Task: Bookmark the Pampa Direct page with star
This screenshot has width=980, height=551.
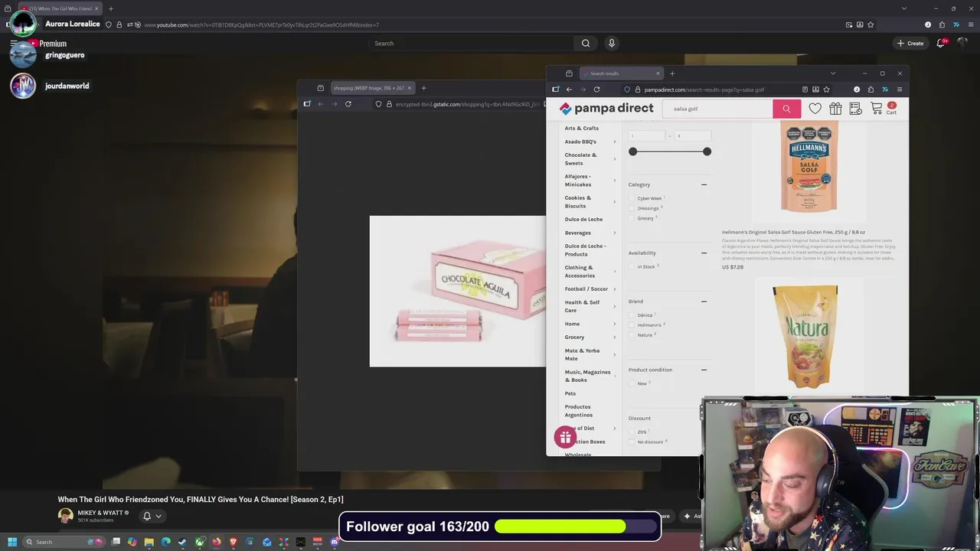Action: [826, 90]
